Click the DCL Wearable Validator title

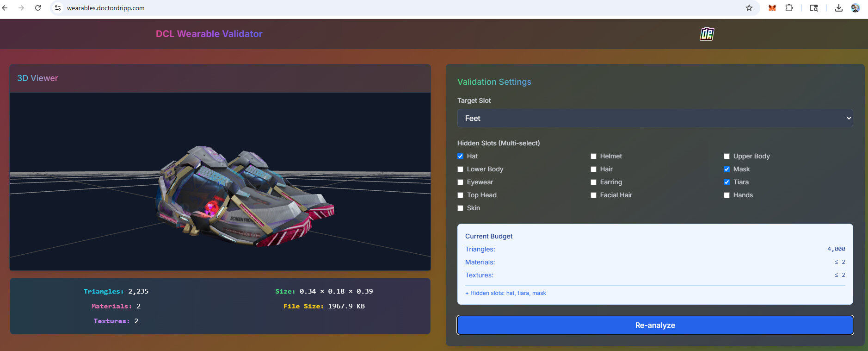click(x=209, y=34)
